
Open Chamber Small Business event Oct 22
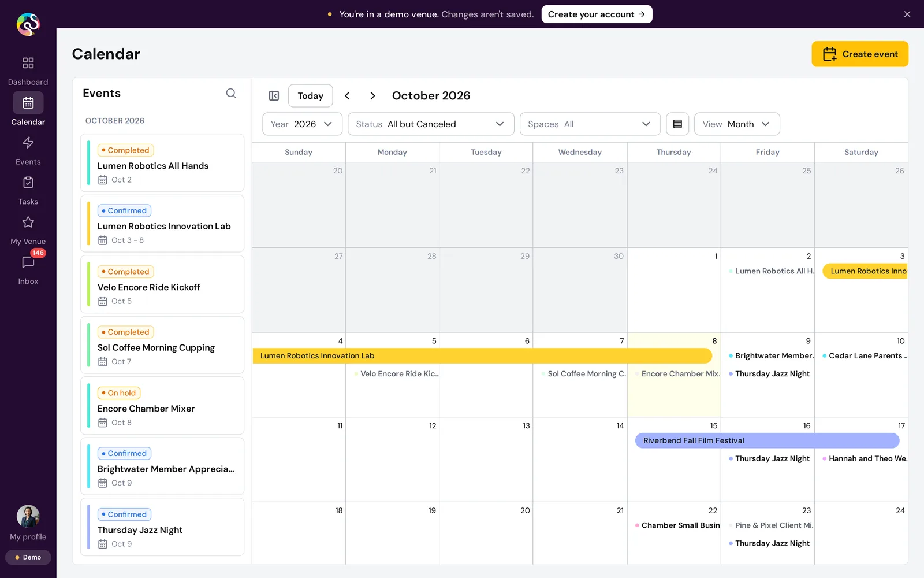(677, 525)
